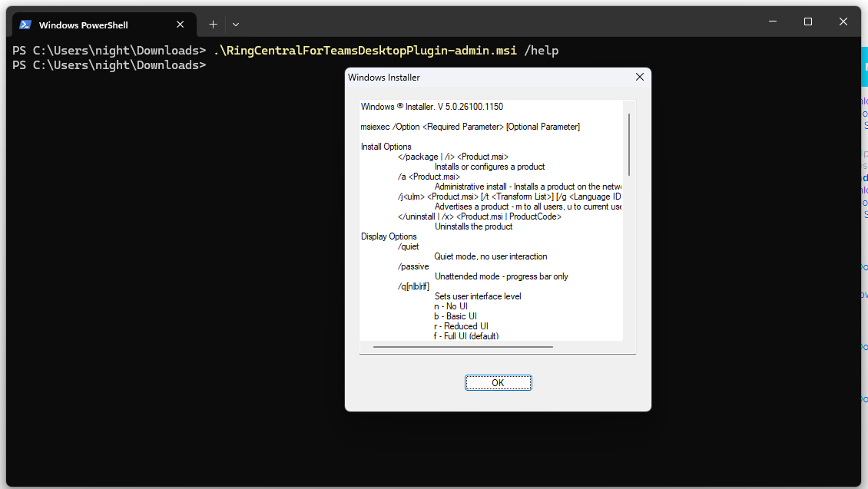Click 'Sets user interface level' text

click(x=478, y=296)
